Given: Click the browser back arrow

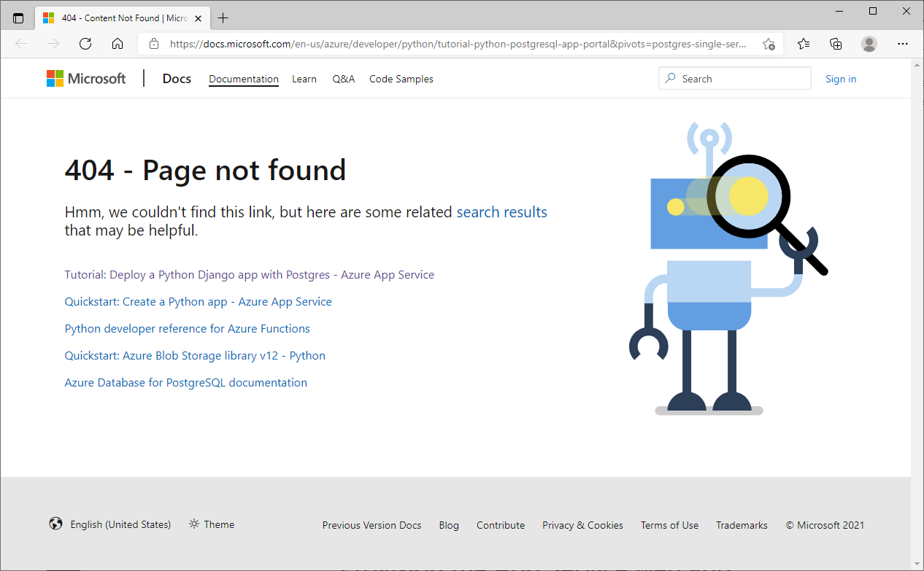Looking at the screenshot, I should pos(21,44).
